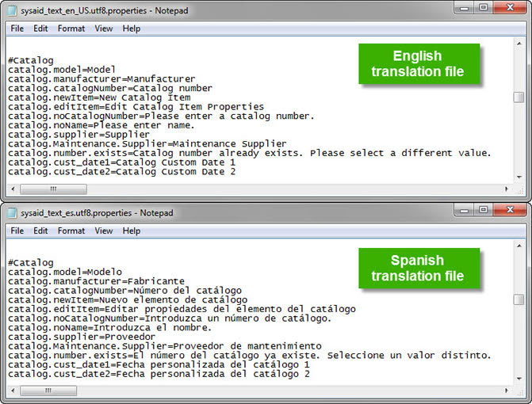The image size is (532, 404).
Task: Click line 'catalog.editItem=Editar propiedades del elemento'
Action: (182, 309)
